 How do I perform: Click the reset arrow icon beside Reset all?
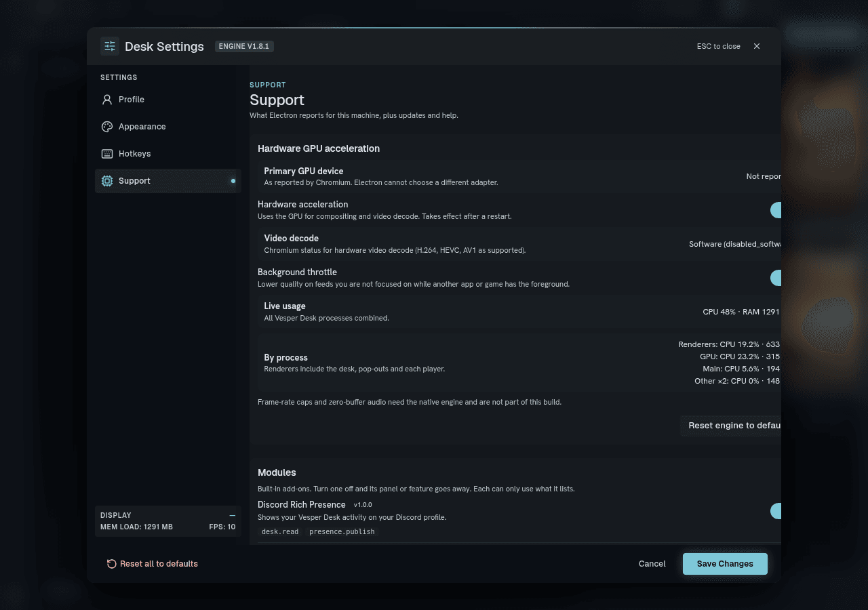coord(112,564)
